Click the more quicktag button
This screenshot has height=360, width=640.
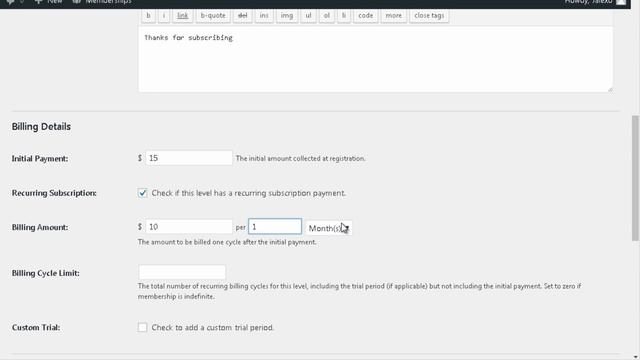pyautogui.click(x=393, y=16)
